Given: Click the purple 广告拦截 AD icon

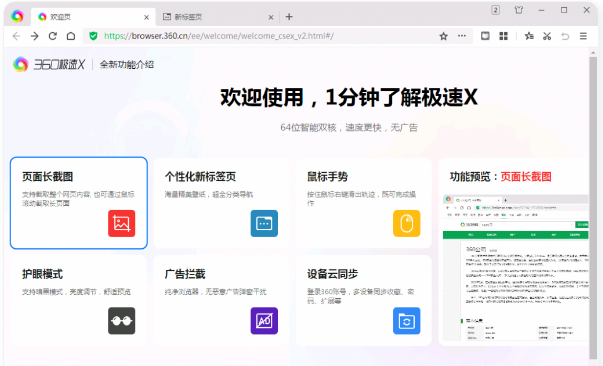Looking at the screenshot, I should [x=264, y=321].
